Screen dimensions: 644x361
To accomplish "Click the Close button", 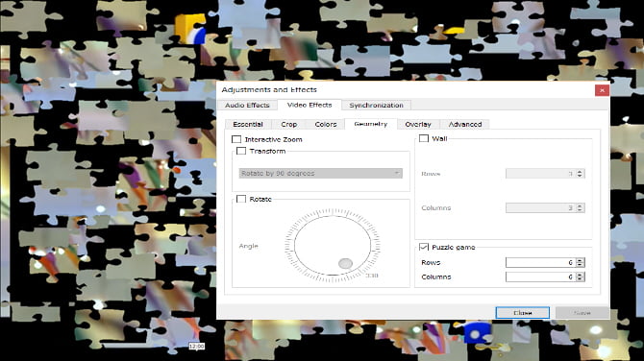I will pos(523,313).
